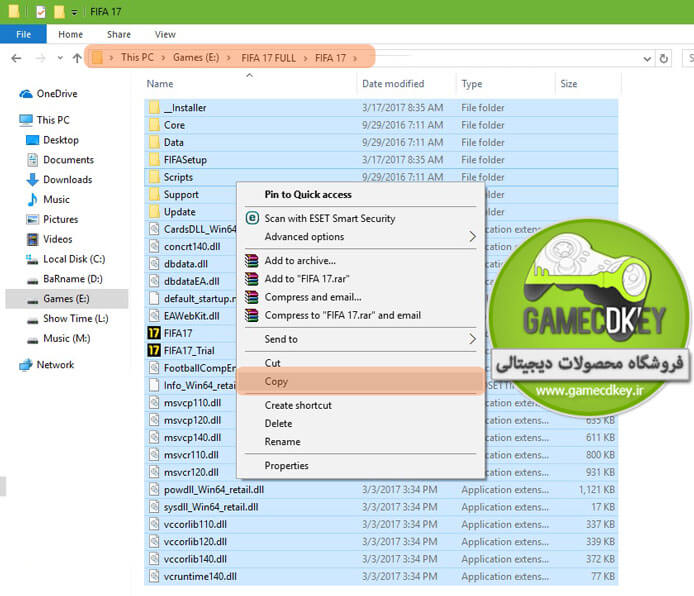Expand Advanced options submenu

point(361,237)
